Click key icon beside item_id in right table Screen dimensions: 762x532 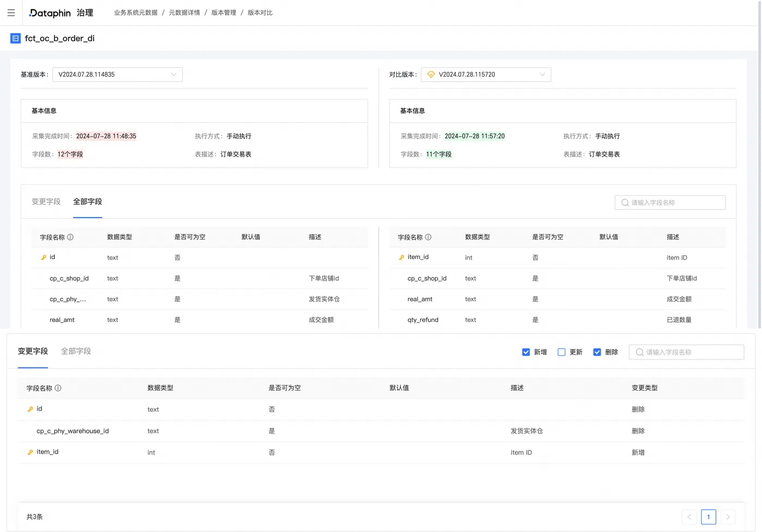coord(402,257)
